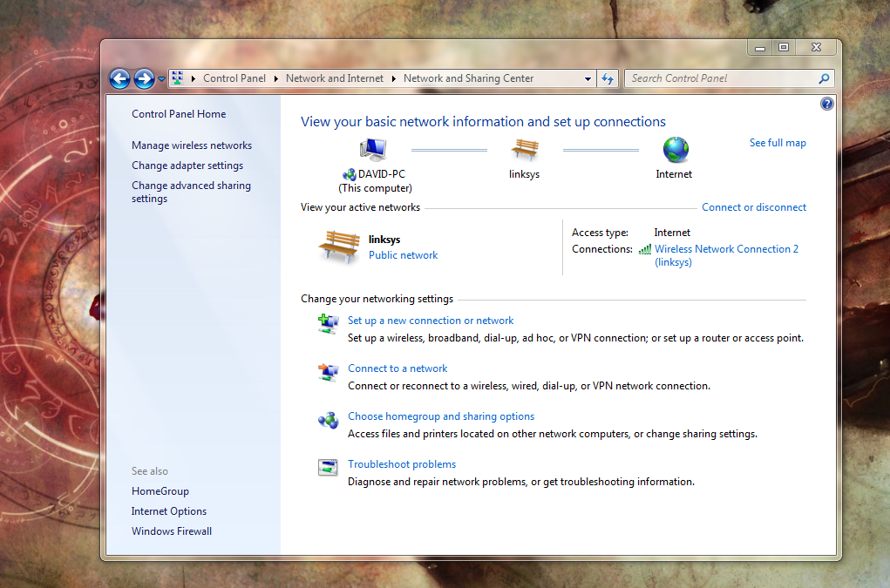
Task: Click the Control Panel icon in address bar
Action: tap(177, 78)
